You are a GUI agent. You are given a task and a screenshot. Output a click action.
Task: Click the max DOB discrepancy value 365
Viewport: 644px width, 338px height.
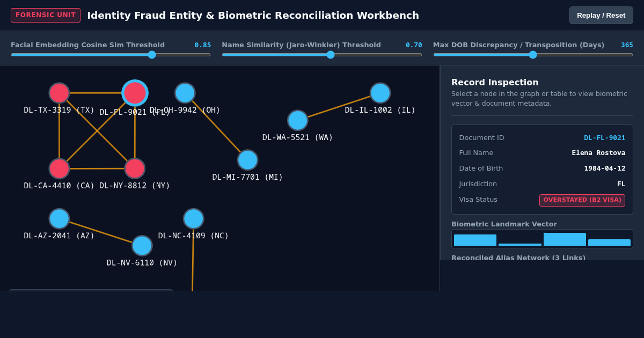click(627, 45)
